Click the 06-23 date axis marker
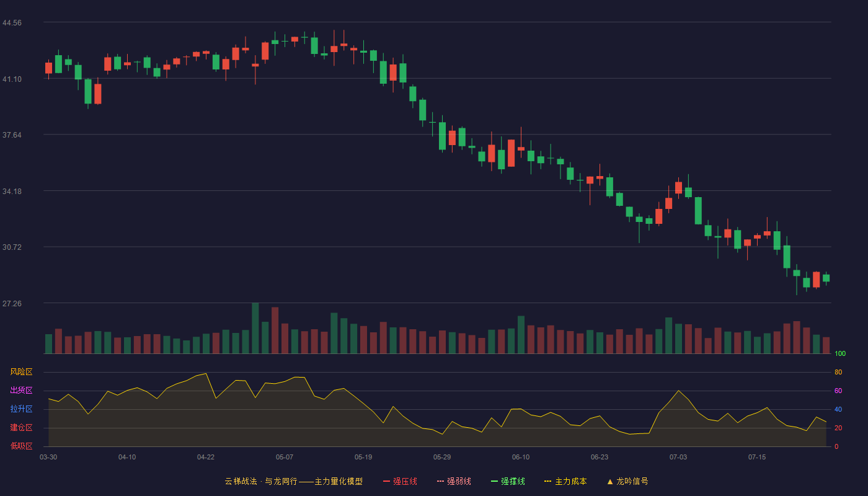This screenshot has width=868, height=496. point(600,457)
